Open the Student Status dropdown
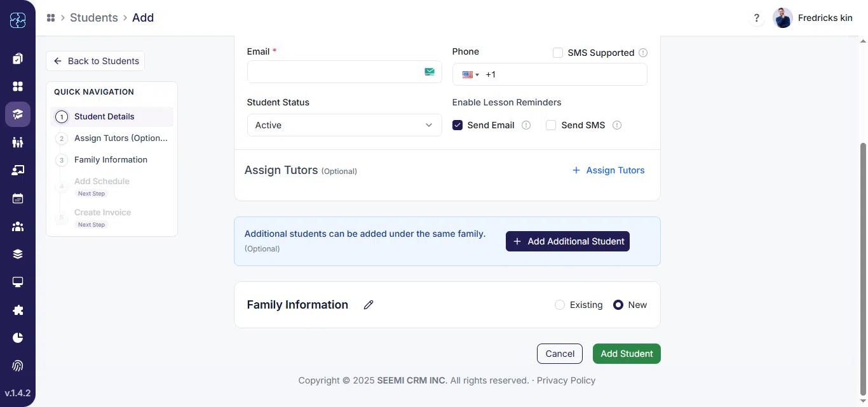This screenshot has width=868, height=407. pos(344,125)
